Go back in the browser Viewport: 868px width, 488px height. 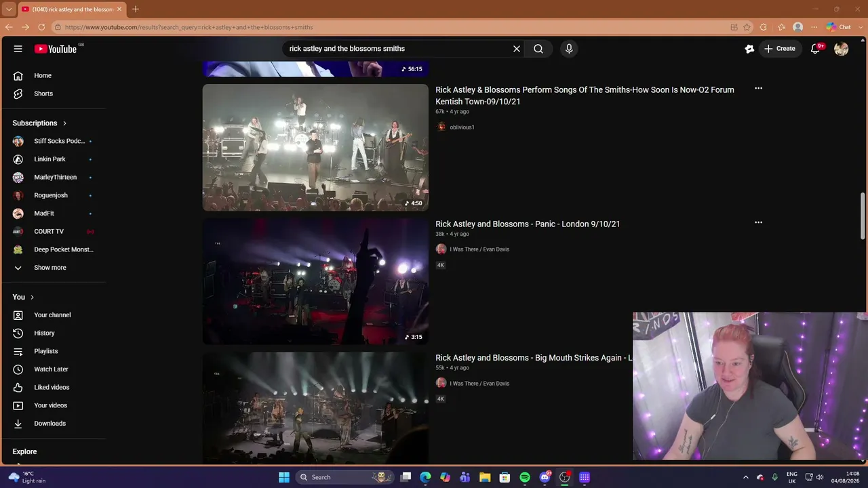9,27
